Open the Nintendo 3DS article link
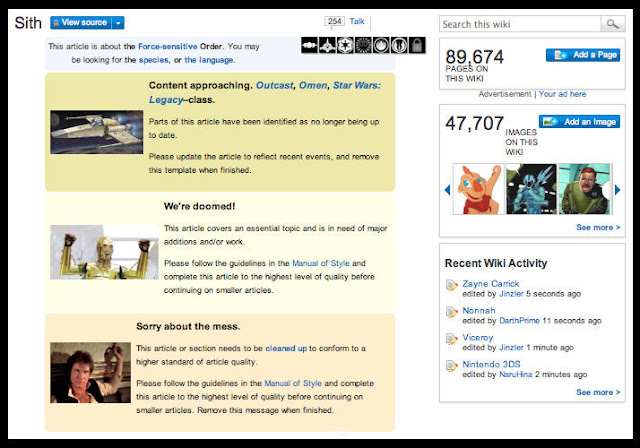Screen dimensions: 640x448 (x=491, y=364)
